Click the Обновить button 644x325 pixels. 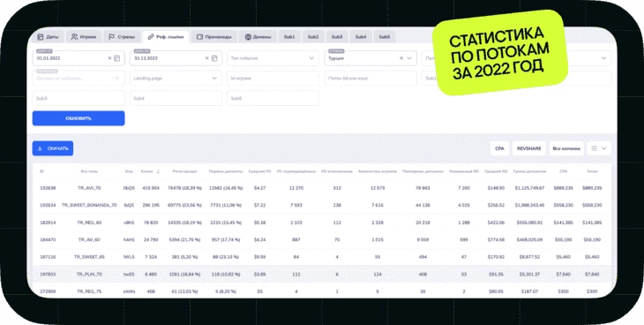[79, 118]
